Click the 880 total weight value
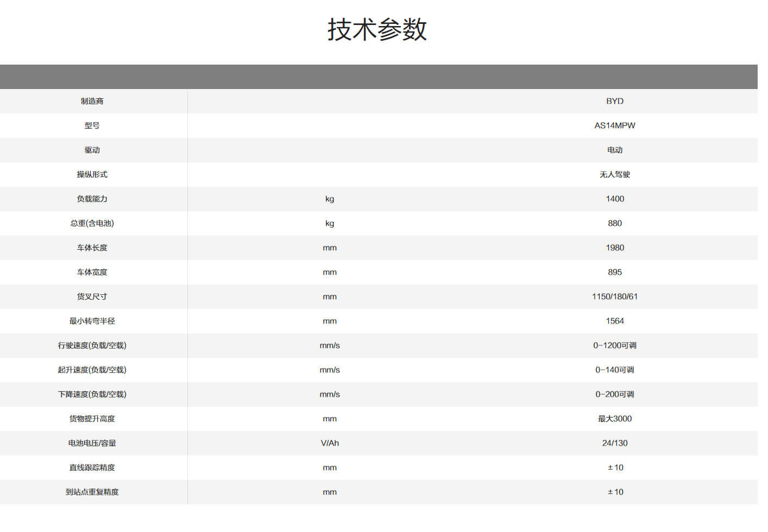Viewport: 768px width, 532px height. [x=615, y=223]
